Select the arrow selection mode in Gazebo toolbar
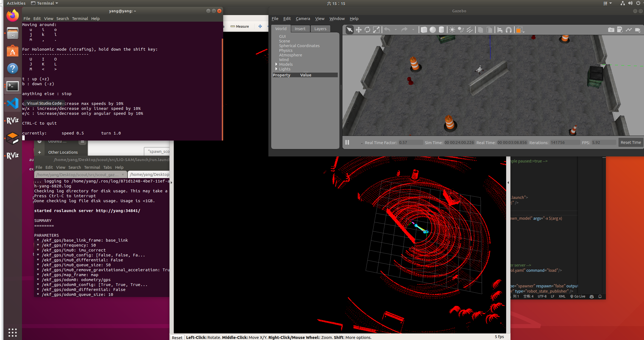644x340 pixels. point(350,30)
